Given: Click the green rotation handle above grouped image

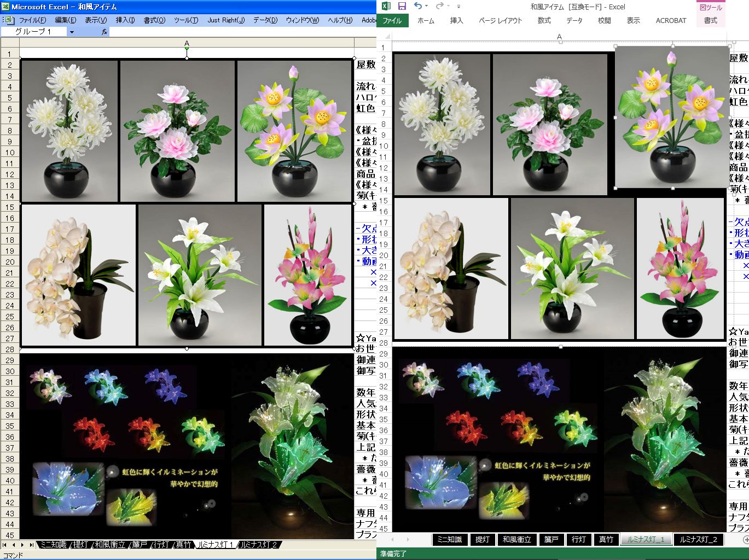Looking at the screenshot, I should click(x=187, y=49).
